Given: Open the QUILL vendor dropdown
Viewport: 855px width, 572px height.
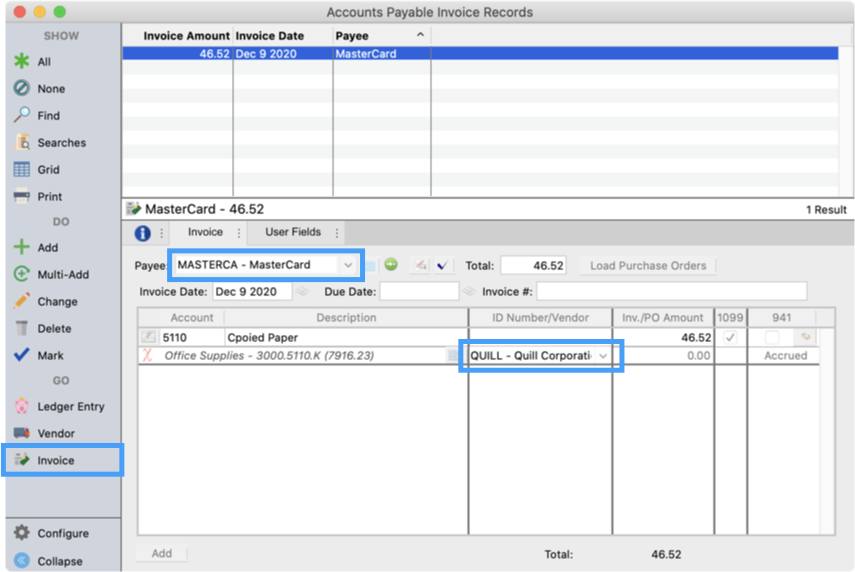Looking at the screenshot, I should pos(603,356).
